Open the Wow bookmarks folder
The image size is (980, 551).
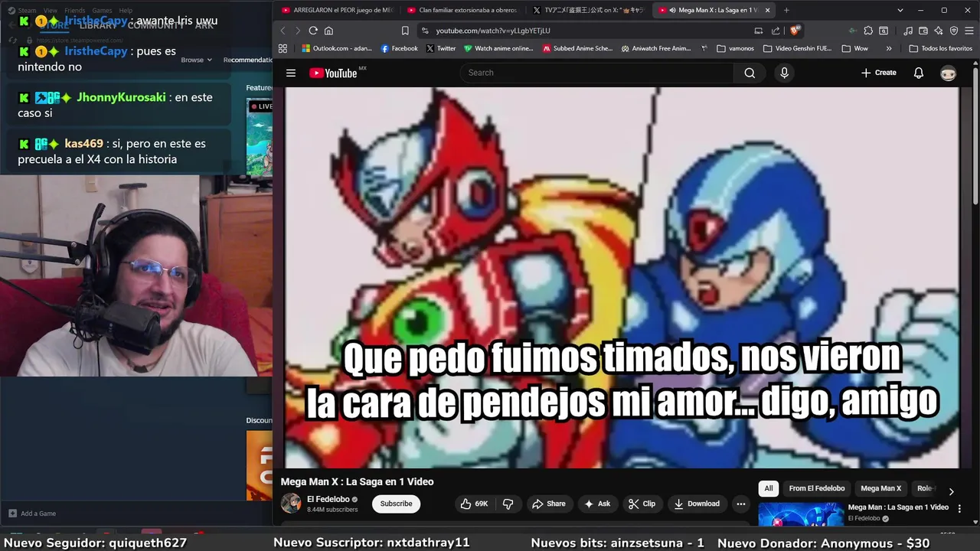(x=855, y=48)
